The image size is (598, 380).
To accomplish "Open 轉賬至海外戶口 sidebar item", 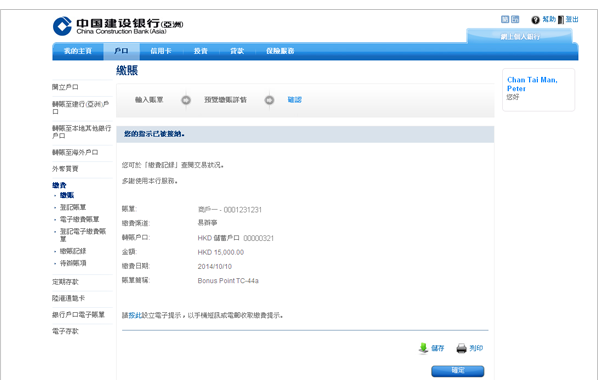I will [x=75, y=153].
